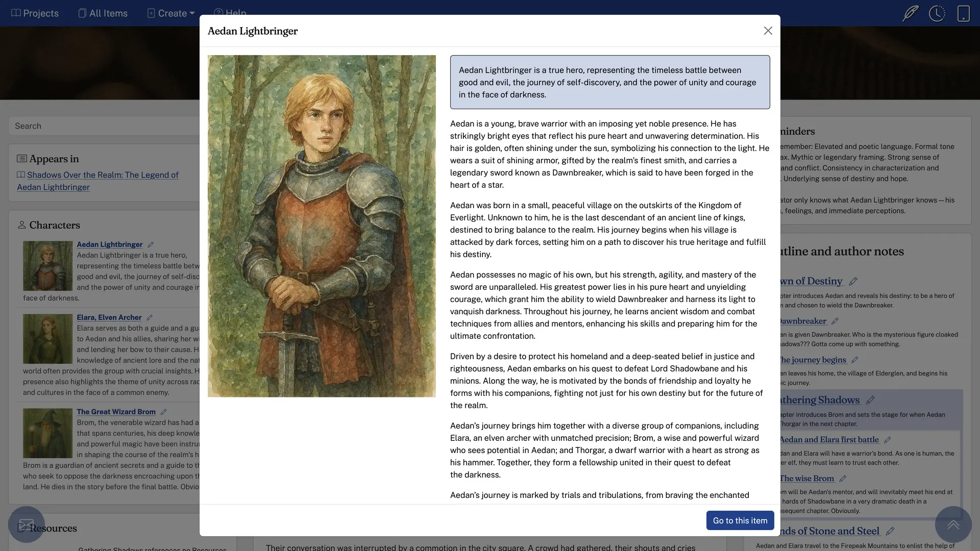Screen dimensions: 980x551
Task: Open the Shadows Over the Realm book link
Action: point(97,181)
